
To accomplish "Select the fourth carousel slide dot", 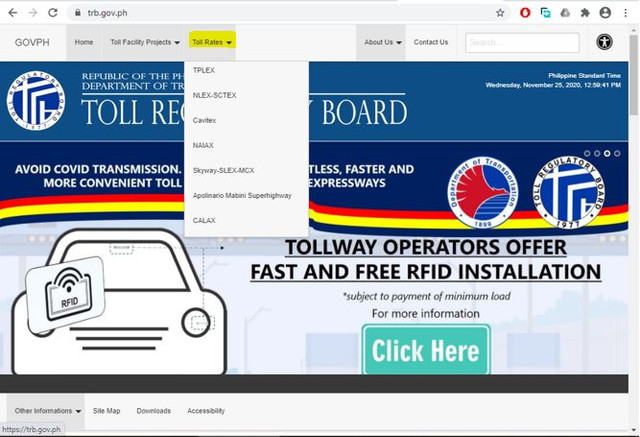I will (x=617, y=153).
